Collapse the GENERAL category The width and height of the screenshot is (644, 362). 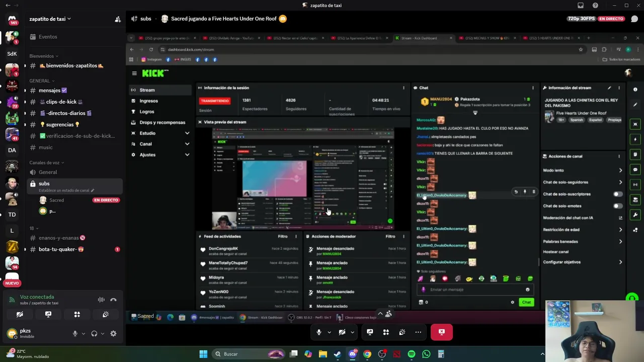42,80
